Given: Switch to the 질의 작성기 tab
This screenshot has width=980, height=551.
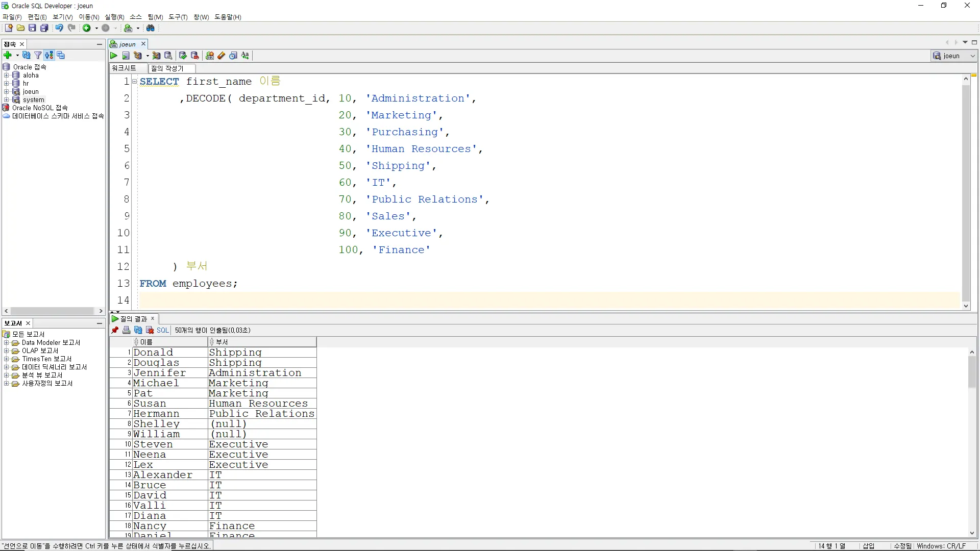Looking at the screenshot, I should [167, 68].
